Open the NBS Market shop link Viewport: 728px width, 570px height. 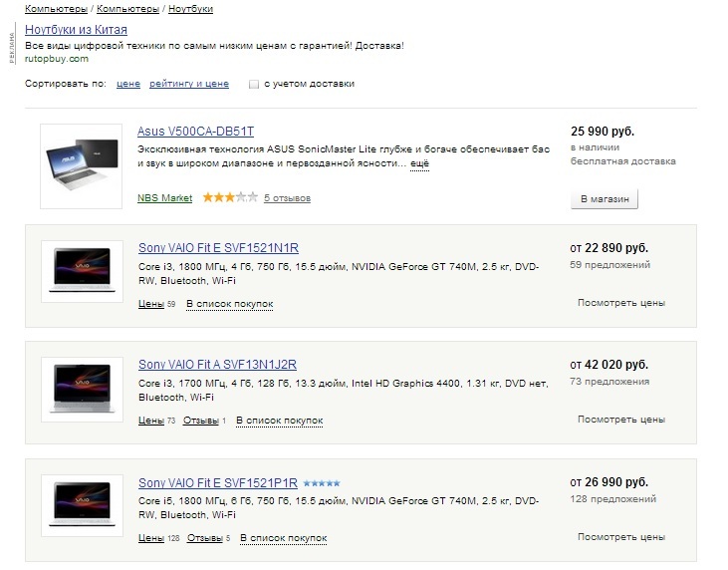tap(164, 198)
